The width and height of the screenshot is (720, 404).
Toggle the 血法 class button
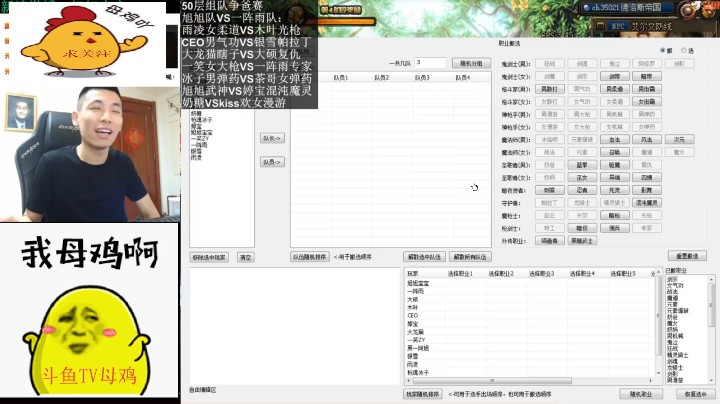pos(614,140)
